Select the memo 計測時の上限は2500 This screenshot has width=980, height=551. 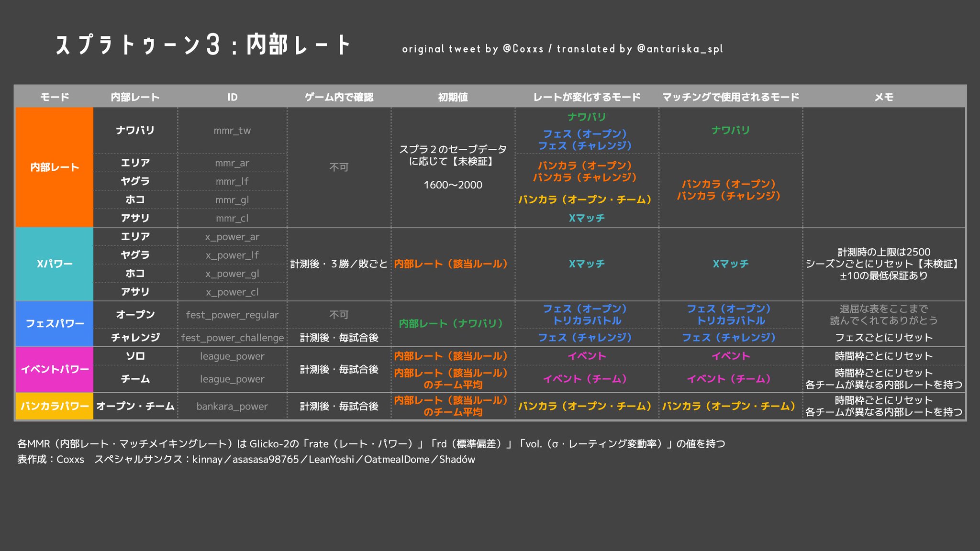884,252
